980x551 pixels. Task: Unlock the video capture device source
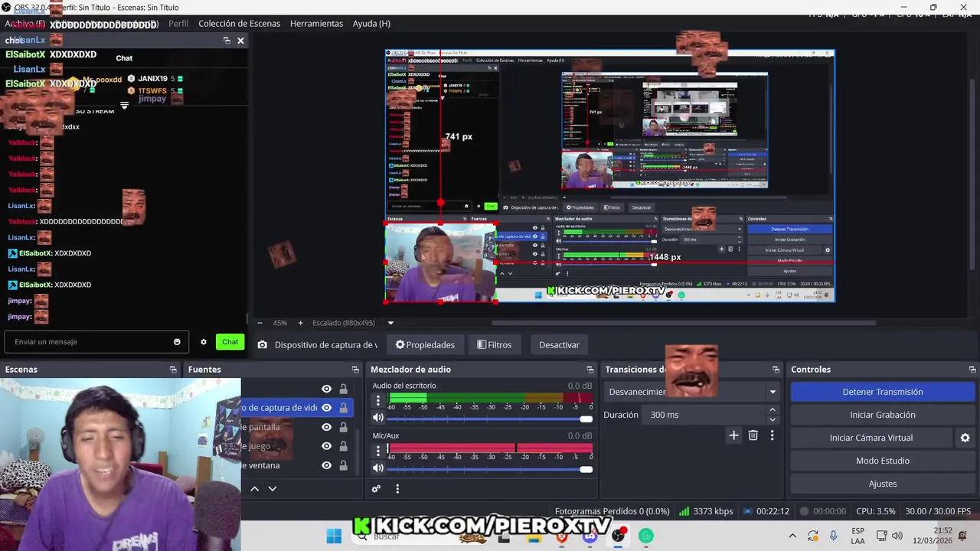coord(344,408)
